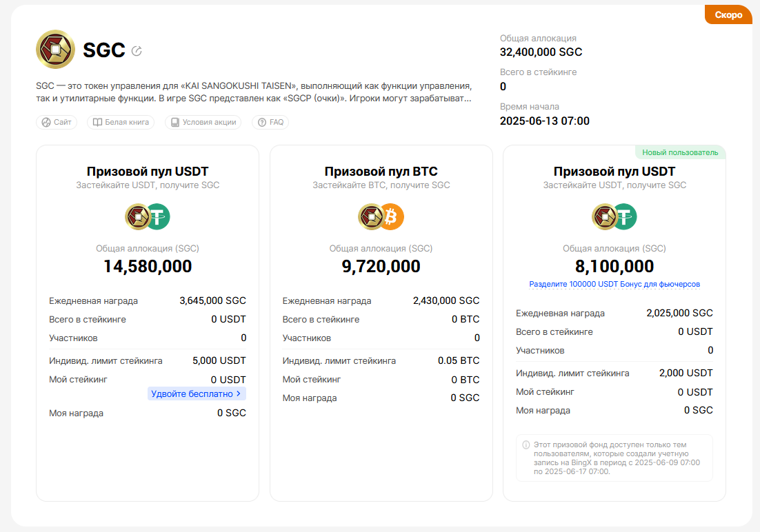
Task: Select the Призовой пул BTC heading
Action: [381, 172]
